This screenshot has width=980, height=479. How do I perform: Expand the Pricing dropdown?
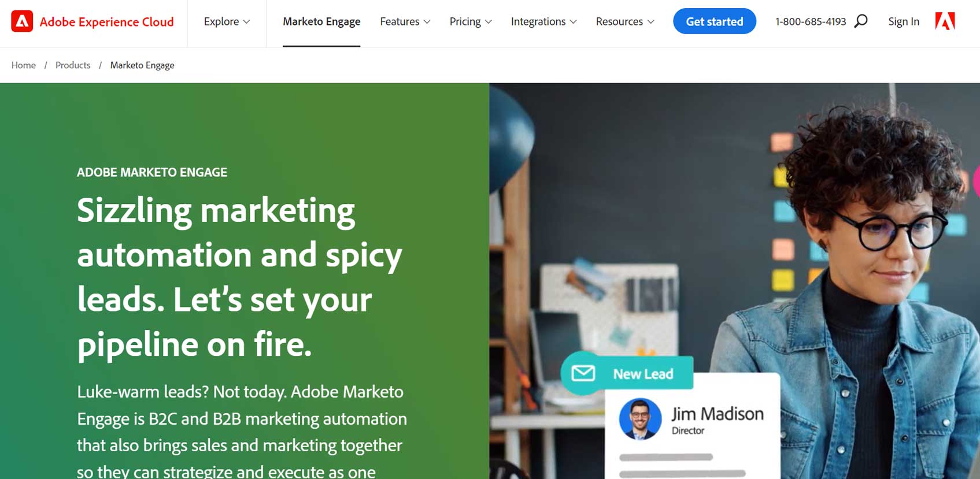click(471, 21)
